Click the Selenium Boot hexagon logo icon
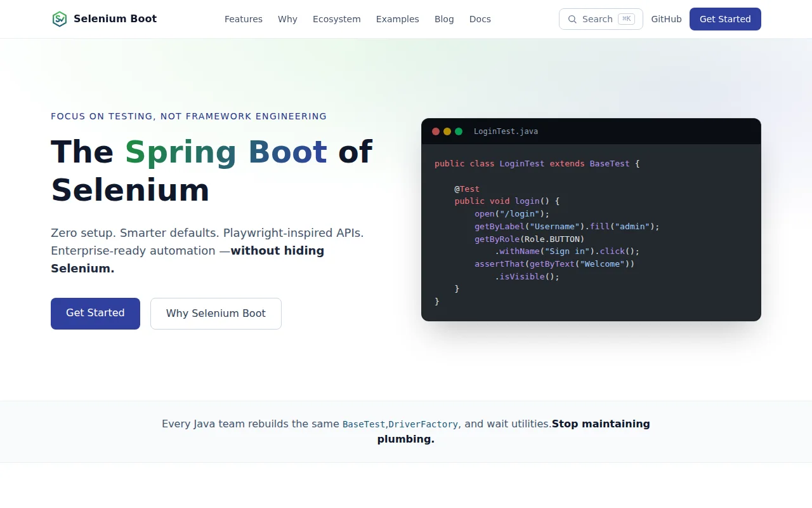Viewport: 812px width, 508px height. point(59,19)
